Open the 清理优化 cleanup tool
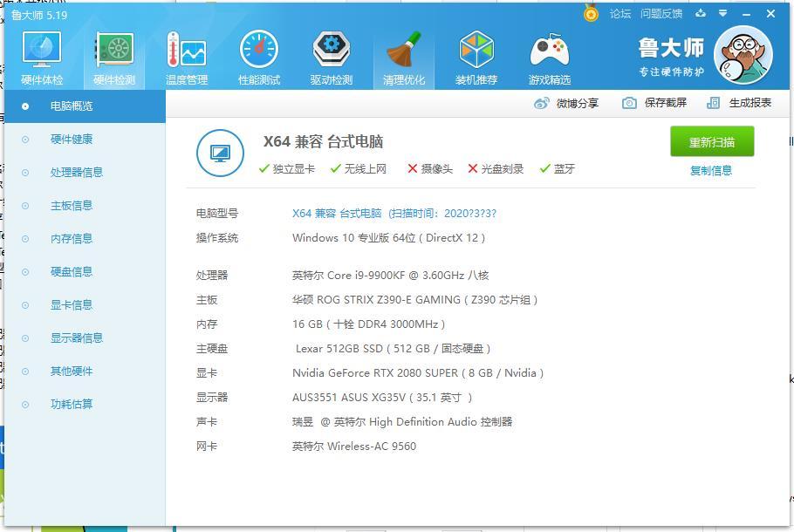This screenshot has width=794, height=532. pyautogui.click(x=403, y=55)
